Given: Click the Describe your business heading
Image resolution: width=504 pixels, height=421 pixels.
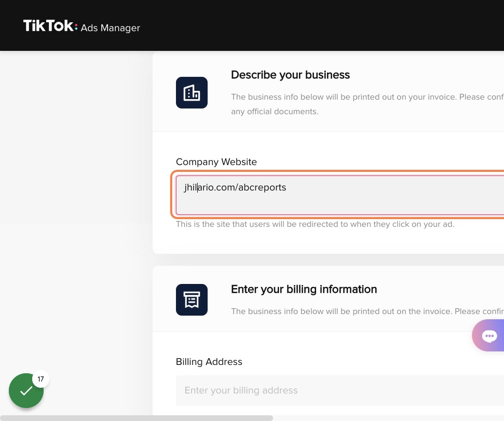Looking at the screenshot, I should [x=290, y=75].
